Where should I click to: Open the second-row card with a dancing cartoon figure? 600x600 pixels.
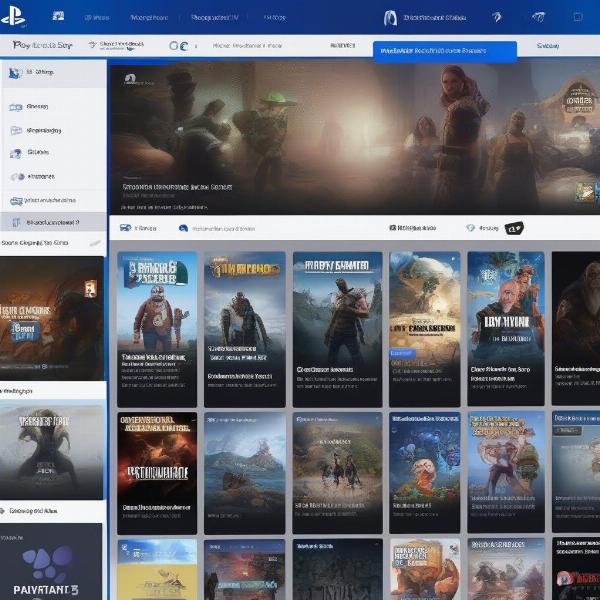[x=506, y=472]
